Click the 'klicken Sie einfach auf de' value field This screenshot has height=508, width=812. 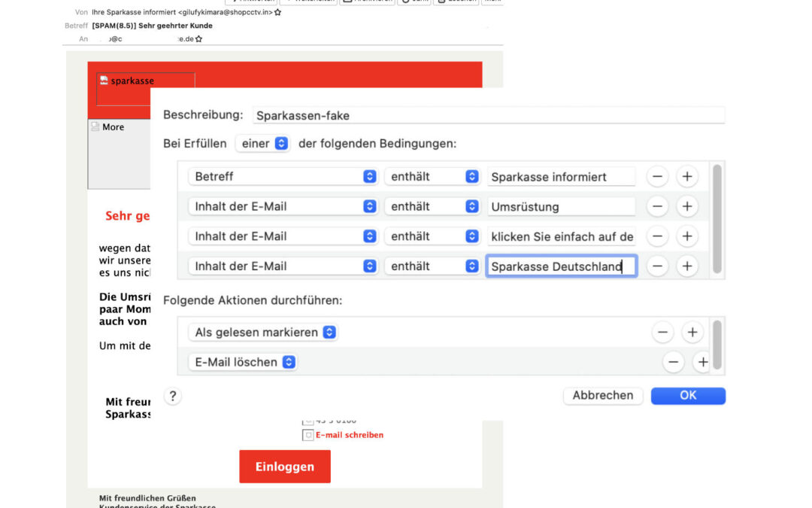pos(562,236)
